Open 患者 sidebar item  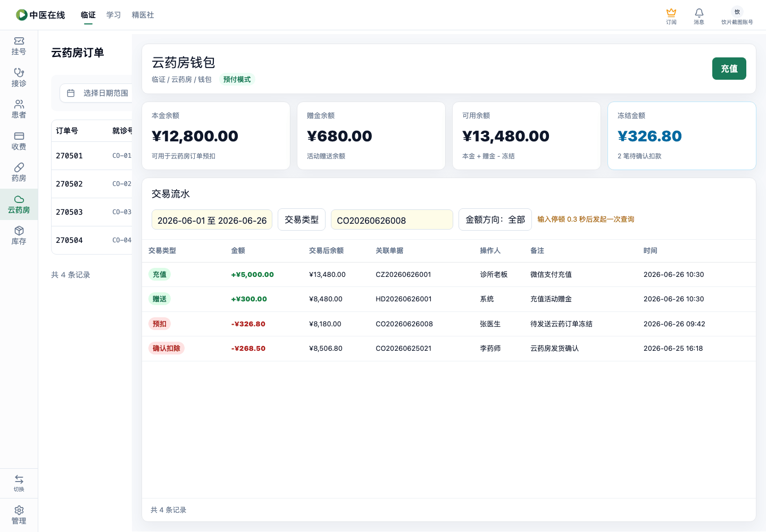19,109
